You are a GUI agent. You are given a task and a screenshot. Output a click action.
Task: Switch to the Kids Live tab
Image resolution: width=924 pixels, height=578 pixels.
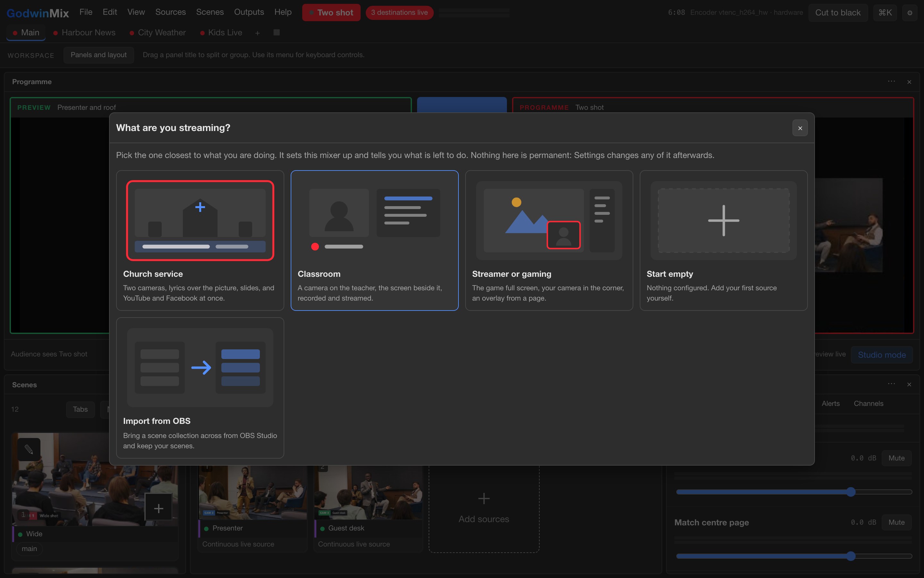(221, 33)
